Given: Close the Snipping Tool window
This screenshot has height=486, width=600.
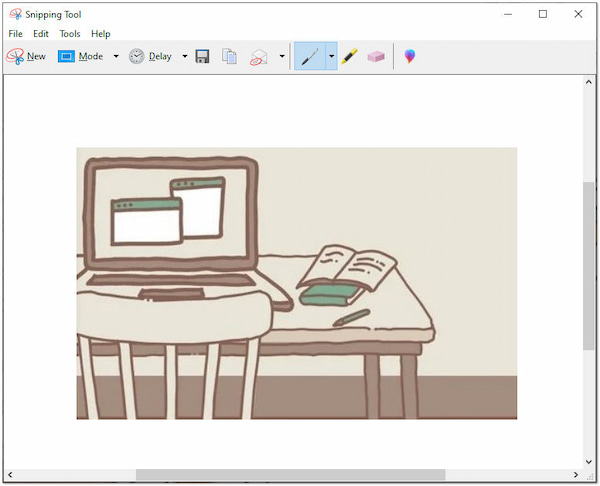Looking at the screenshot, I should point(578,15).
